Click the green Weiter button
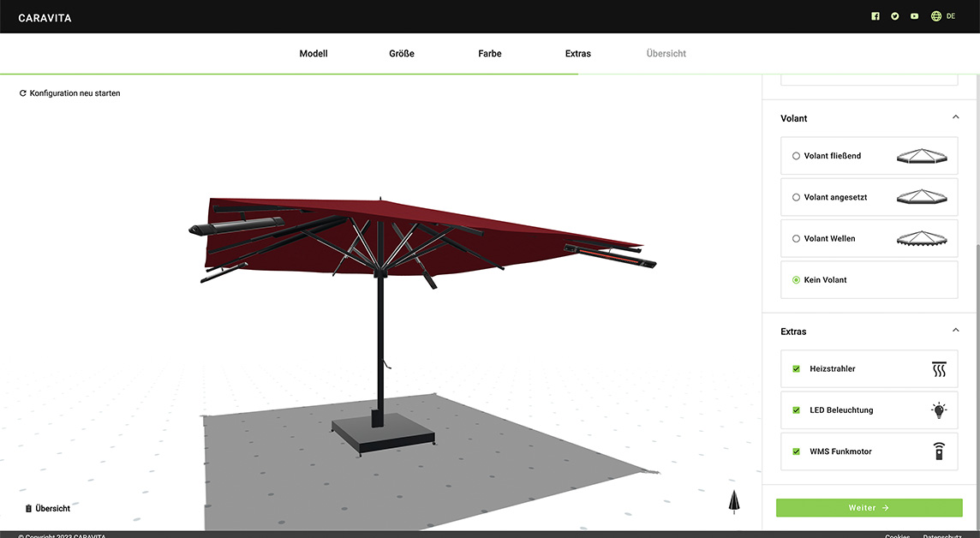 [869, 507]
